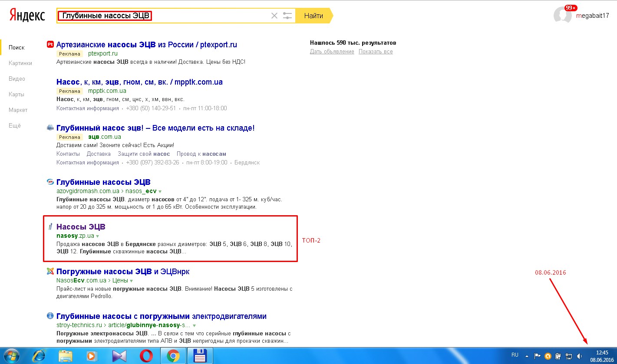Click the ptexport.ru favicon
Image resolution: width=617 pixels, height=364 pixels.
pos(50,44)
